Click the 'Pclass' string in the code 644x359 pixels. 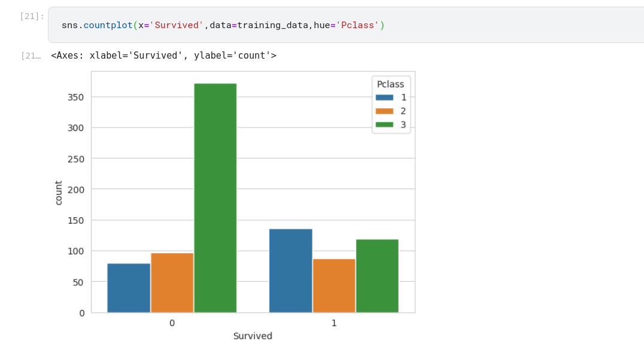tap(357, 25)
